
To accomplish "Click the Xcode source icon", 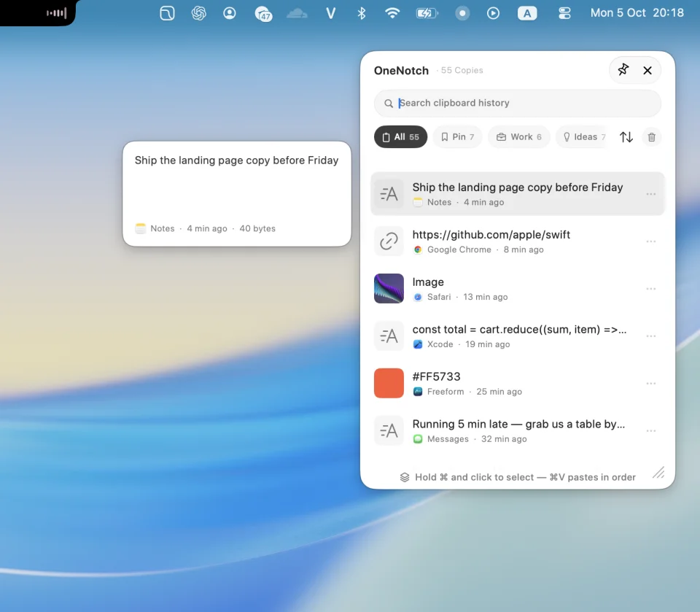I will (x=418, y=344).
